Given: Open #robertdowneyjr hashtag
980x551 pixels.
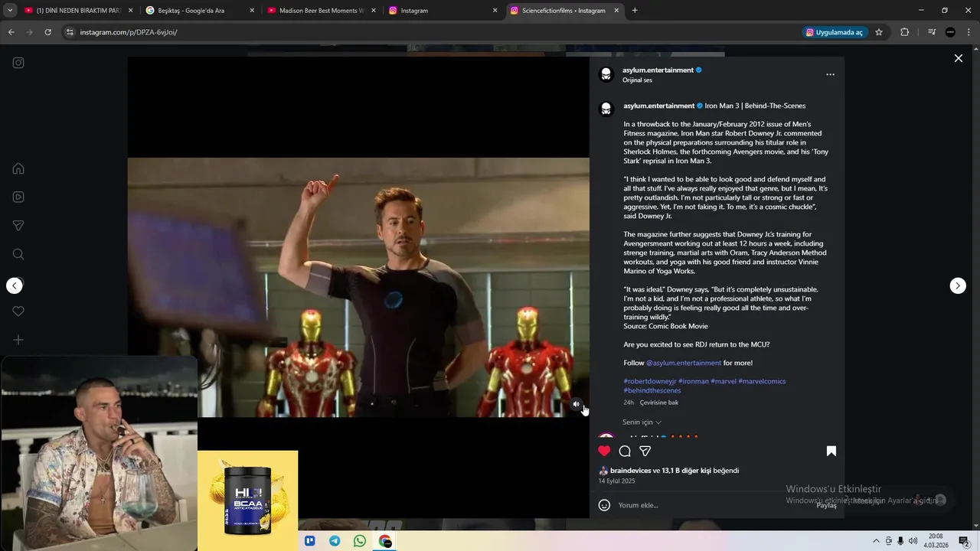Looking at the screenshot, I should pyautogui.click(x=650, y=381).
